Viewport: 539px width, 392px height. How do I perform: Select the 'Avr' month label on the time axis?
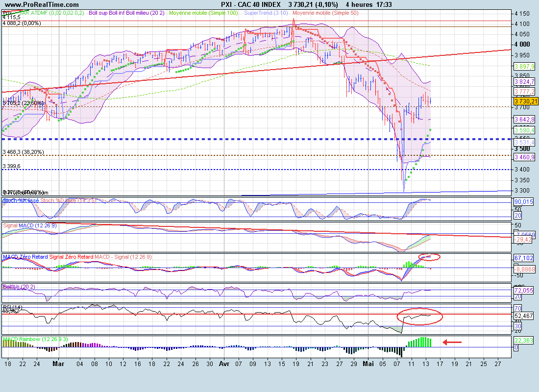[x=224, y=364]
